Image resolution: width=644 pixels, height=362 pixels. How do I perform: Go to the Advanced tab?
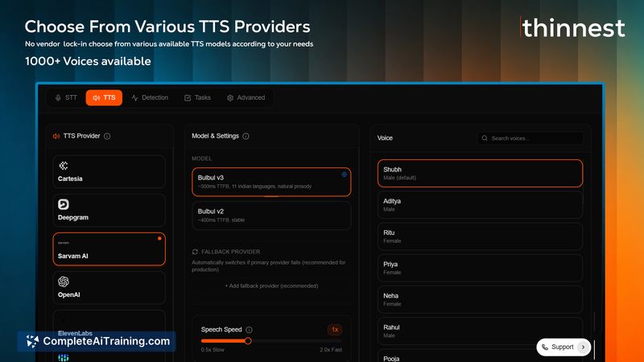coord(246,97)
